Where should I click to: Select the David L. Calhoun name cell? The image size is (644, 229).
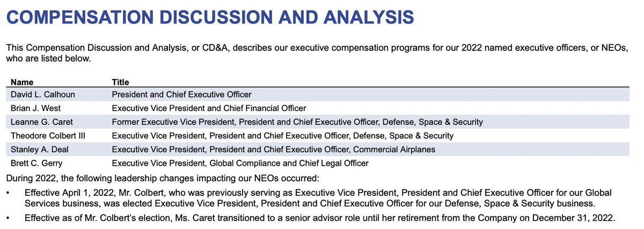click(x=42, y=94)
